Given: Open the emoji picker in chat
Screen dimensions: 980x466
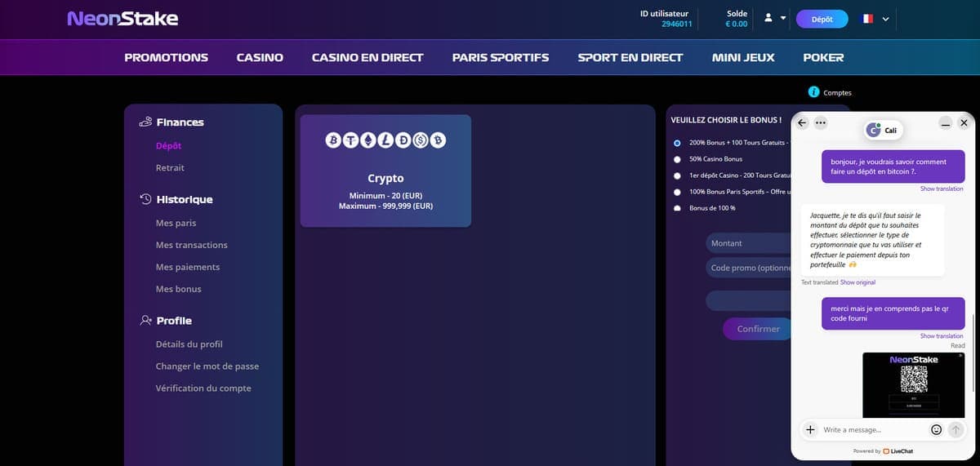Looking at the screenshot, I should [937, 429].
